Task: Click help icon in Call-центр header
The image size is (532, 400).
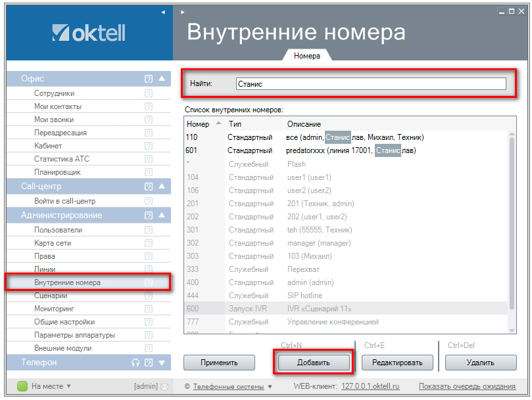Action: (149, 187)
